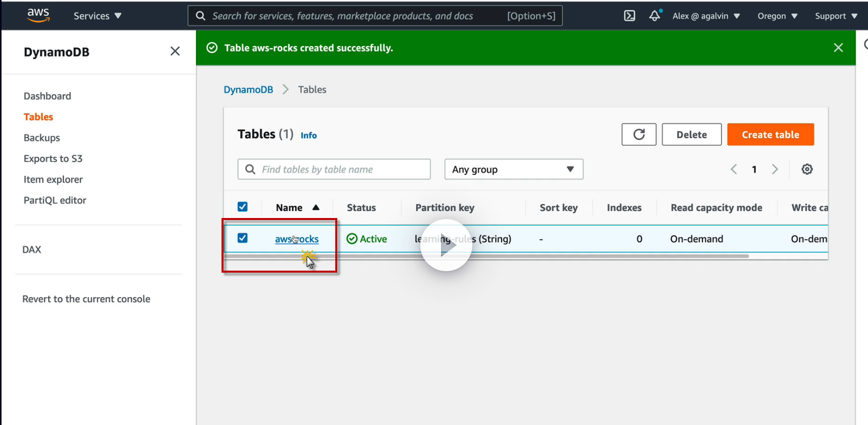Viewport: 868px width, 425px height.
Task: Dismiss the table created success banner
Action: [x=838, y=48]
